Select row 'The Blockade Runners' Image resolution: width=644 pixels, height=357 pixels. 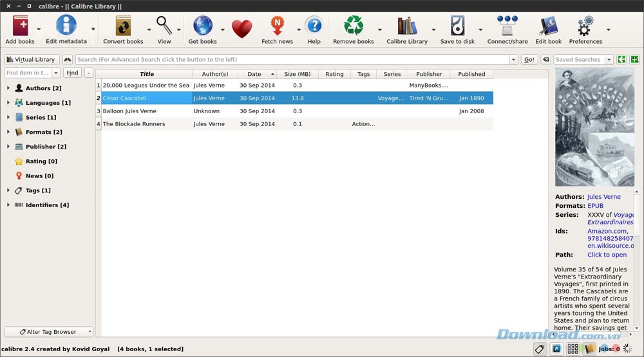tap(294, 124)
